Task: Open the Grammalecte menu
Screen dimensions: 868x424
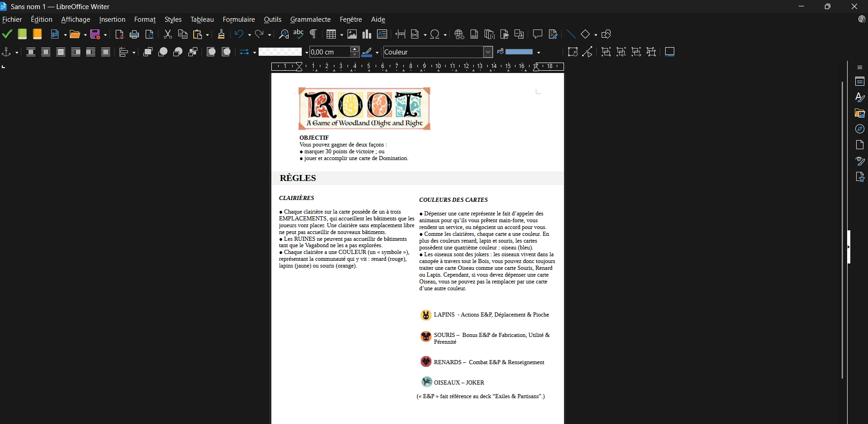Action: pos(310,19)
